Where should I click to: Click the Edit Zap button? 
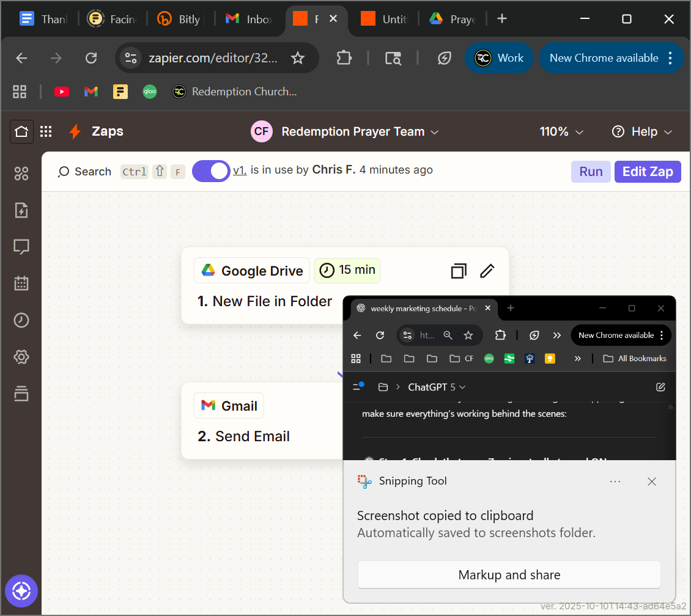coord(648,172)
